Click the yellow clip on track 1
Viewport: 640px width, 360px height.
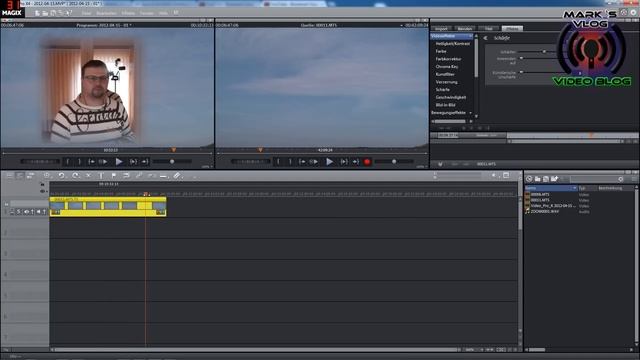[x=108, y=207]
